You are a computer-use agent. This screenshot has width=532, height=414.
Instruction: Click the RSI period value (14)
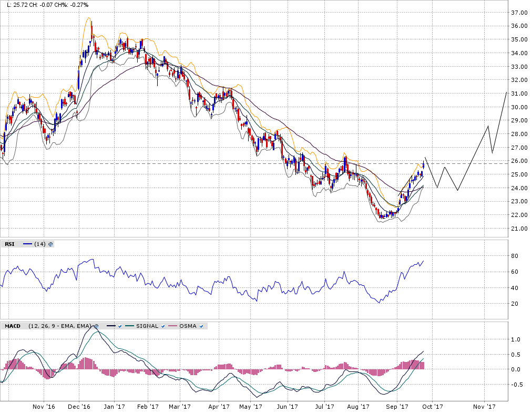tap(40, 244)
